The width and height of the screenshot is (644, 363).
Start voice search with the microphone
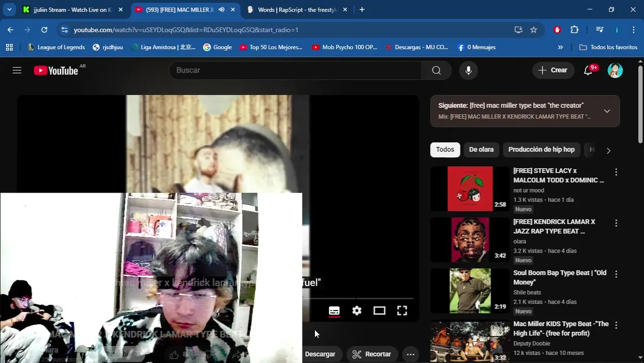coord(469,70)
